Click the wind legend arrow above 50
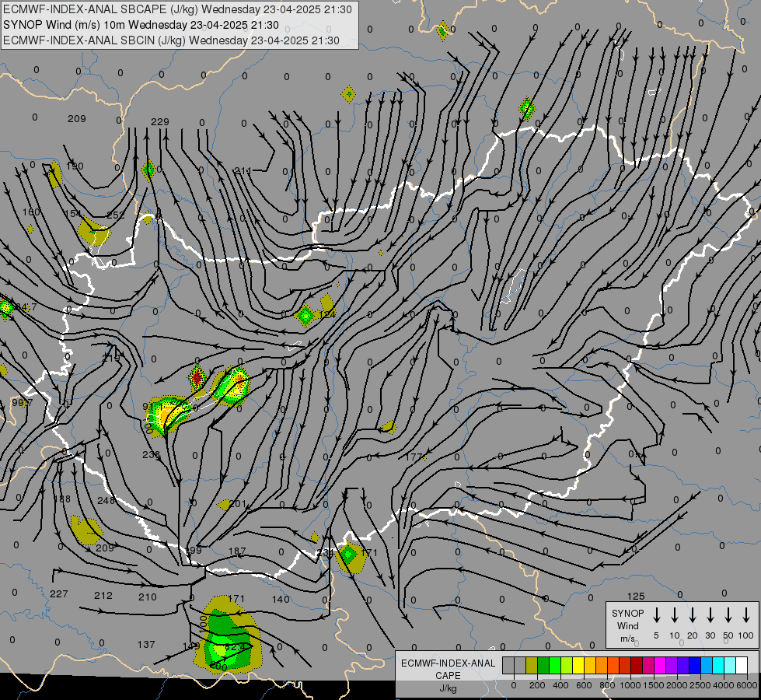Image resolution: width=761 pixels, height=700 pixels. tap(728, 615)
